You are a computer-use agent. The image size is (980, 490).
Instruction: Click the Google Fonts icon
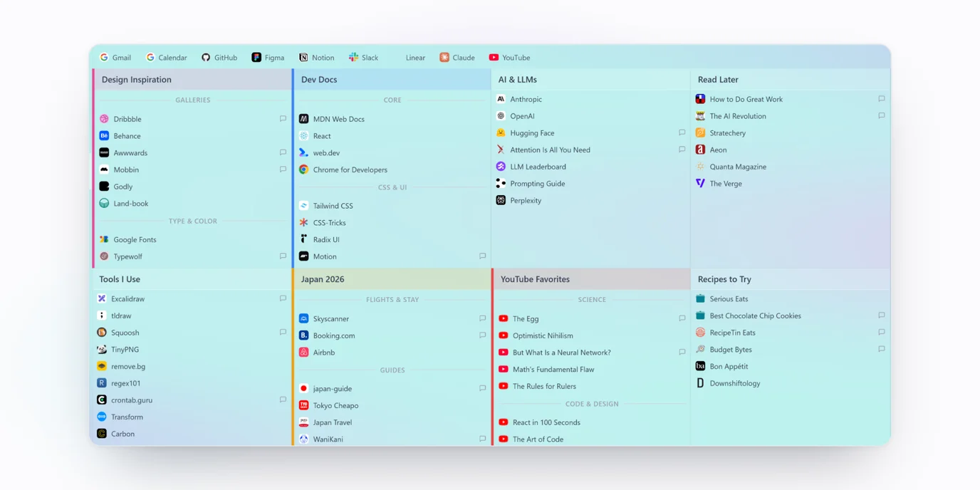point(104,240)
